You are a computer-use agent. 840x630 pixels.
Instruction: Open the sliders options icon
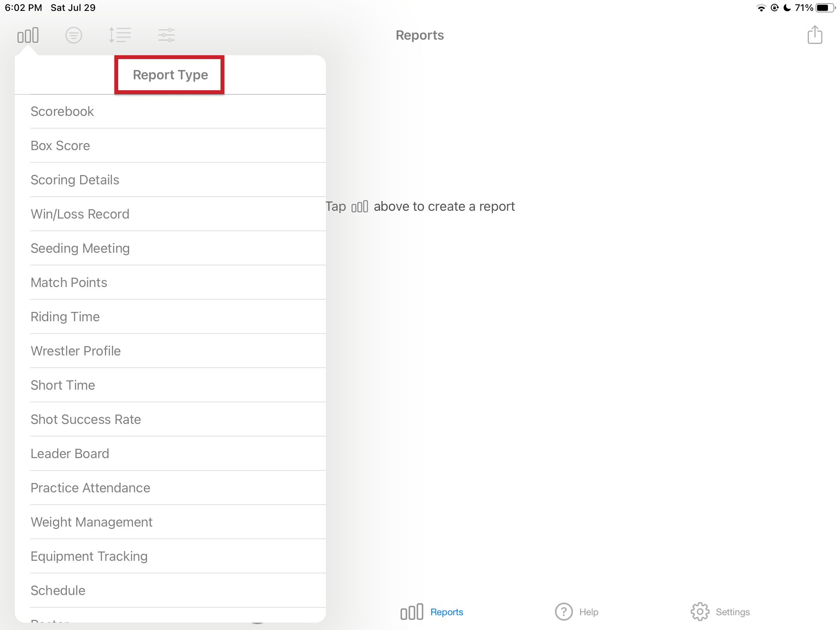(x=166, y=35)
